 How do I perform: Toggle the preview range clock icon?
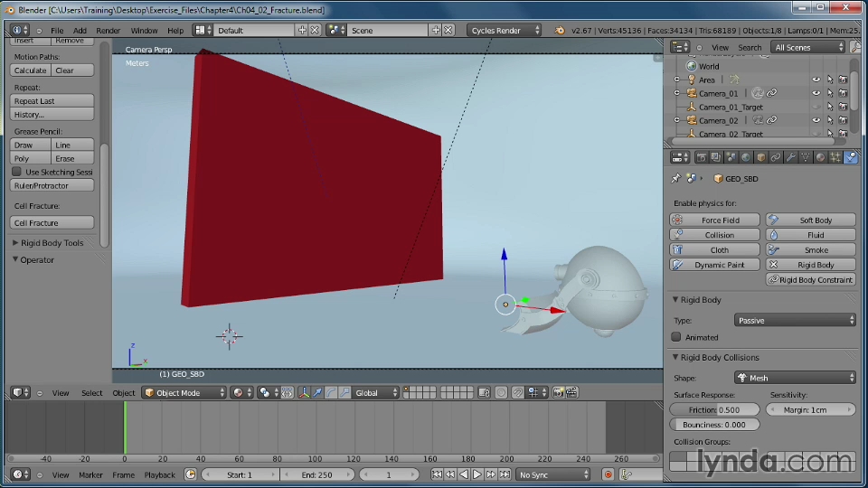(190, 474)
